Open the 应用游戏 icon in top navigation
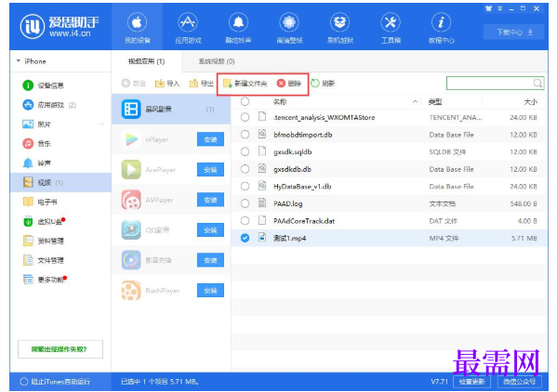Viewport: 557px width, 392px height. coord(188,22)
